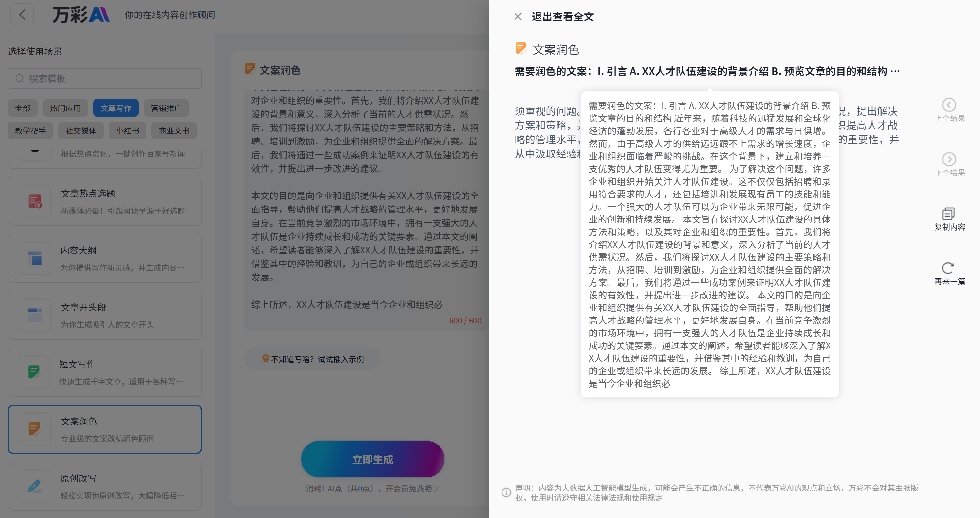Go to next result 下个结果

click(x=950, y=165)
